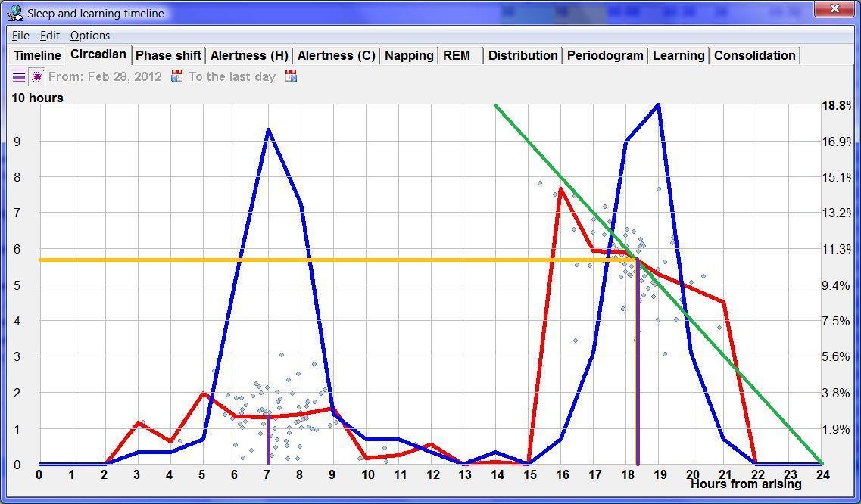Click the purple horizontal lines toolbar icon
The height and width of the screenshot is (504, 861).
pos(19,76)
